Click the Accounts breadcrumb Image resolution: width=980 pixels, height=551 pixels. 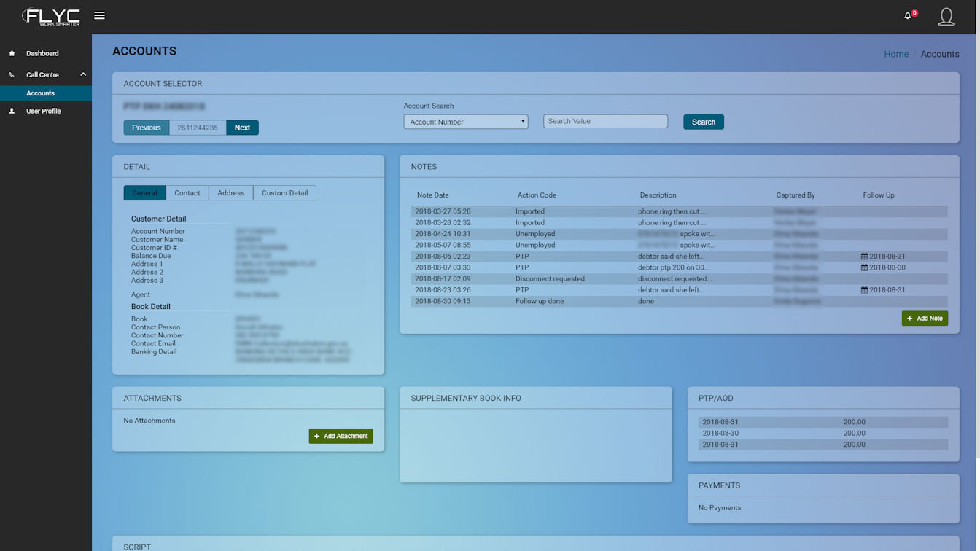point(940,54)
